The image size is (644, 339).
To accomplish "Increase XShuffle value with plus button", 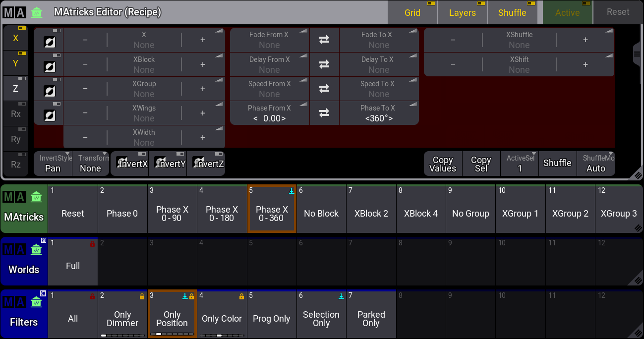I will [x=585, y=40].
